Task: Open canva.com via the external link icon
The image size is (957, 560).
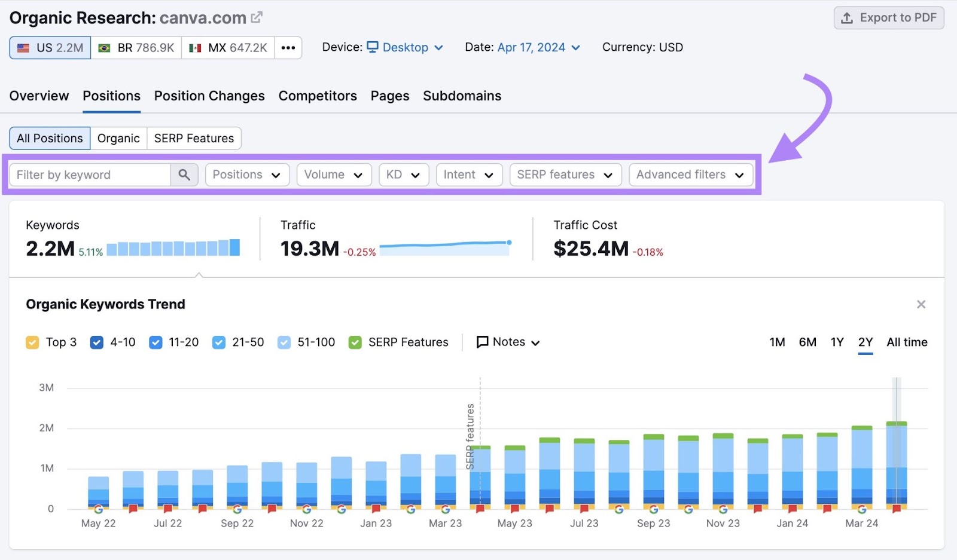Action: pos(256,17)
